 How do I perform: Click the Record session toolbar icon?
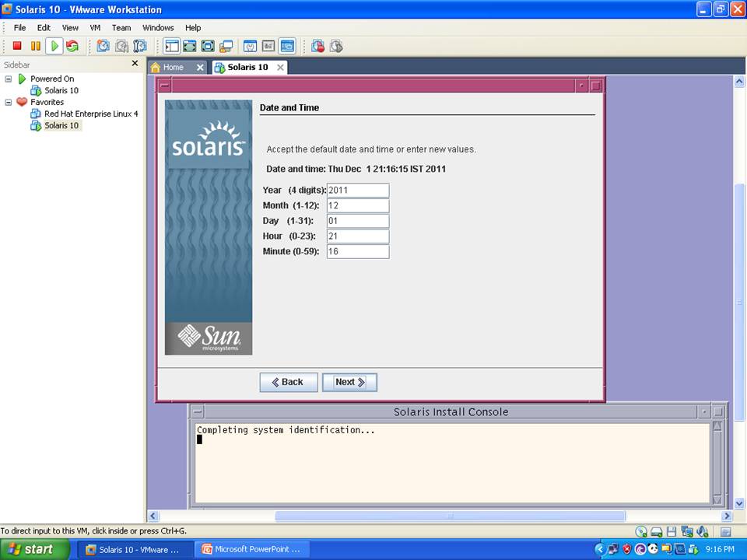[x=317, y=46]
